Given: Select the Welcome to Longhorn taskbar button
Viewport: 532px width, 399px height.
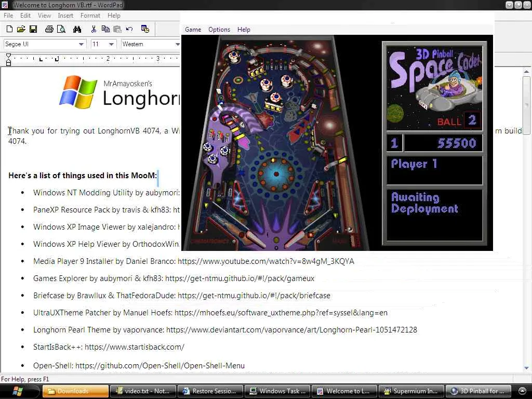Looking at the screenshot, I should point(344,391).
